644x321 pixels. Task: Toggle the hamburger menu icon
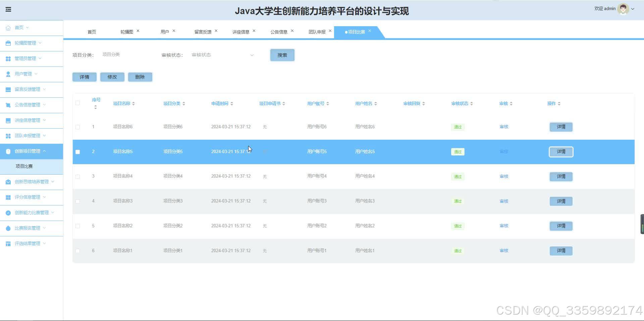pos(8,9)
